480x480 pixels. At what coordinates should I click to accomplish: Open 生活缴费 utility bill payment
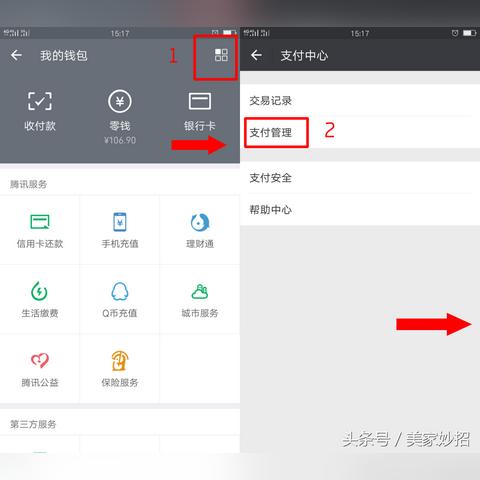(x=40, y=299)
